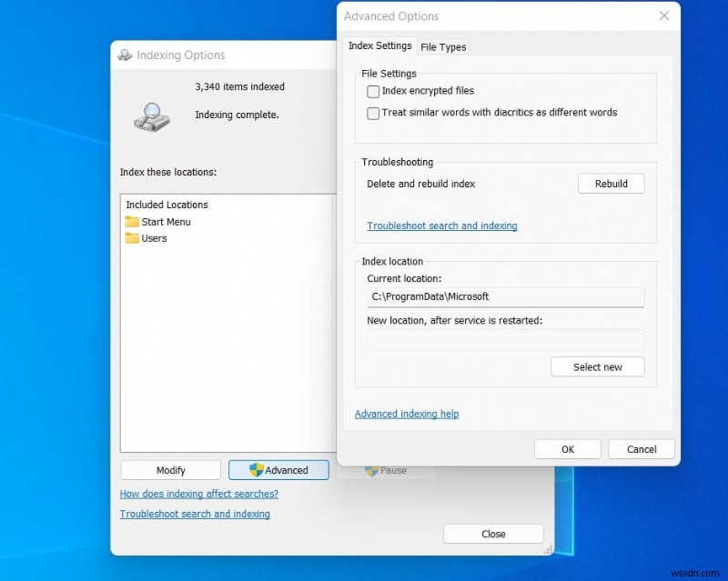Image resolution: width=728 pixels, height=581 pixels.
Task: Select the Index Settings tab
Action: pos(379,46)
